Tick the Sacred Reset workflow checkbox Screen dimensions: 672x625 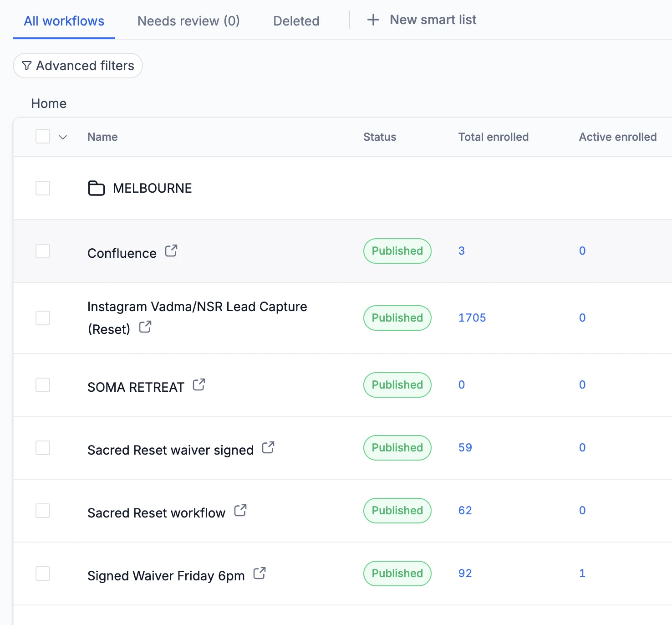(43, 511)
